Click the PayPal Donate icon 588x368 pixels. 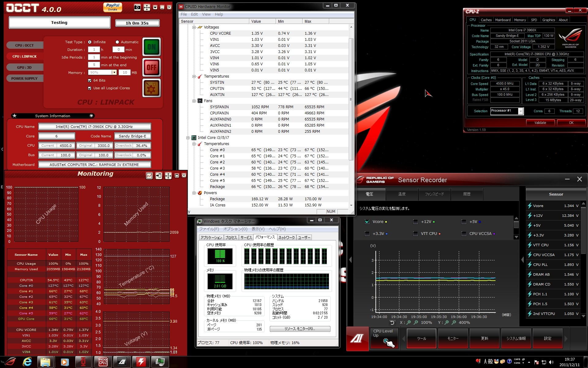tap(112, 7)
